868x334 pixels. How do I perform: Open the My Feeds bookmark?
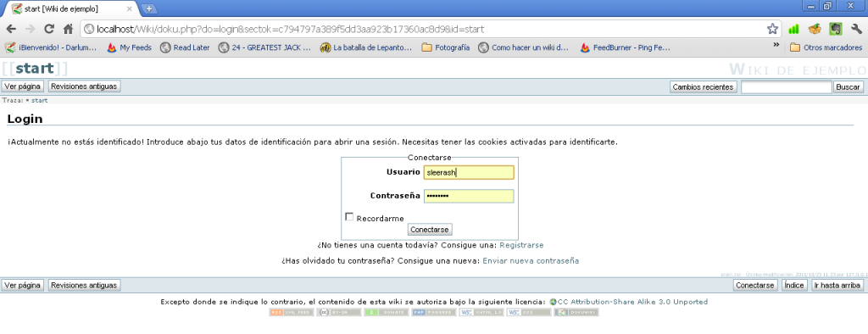(x=130, y=47)
